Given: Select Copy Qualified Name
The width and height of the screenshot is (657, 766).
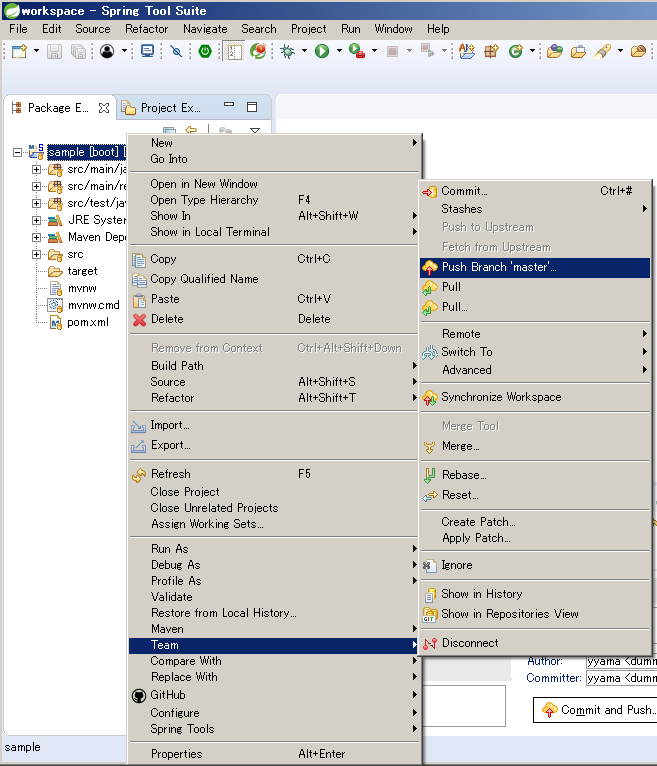Looking at the screenshot, I should click(x=274, y=279).
